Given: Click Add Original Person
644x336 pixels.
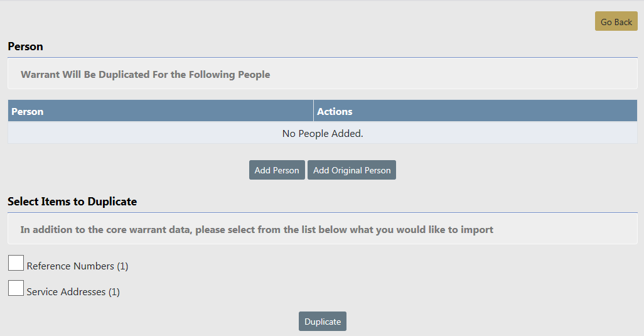Looking at the screenshot, I should tap(352, 170).
